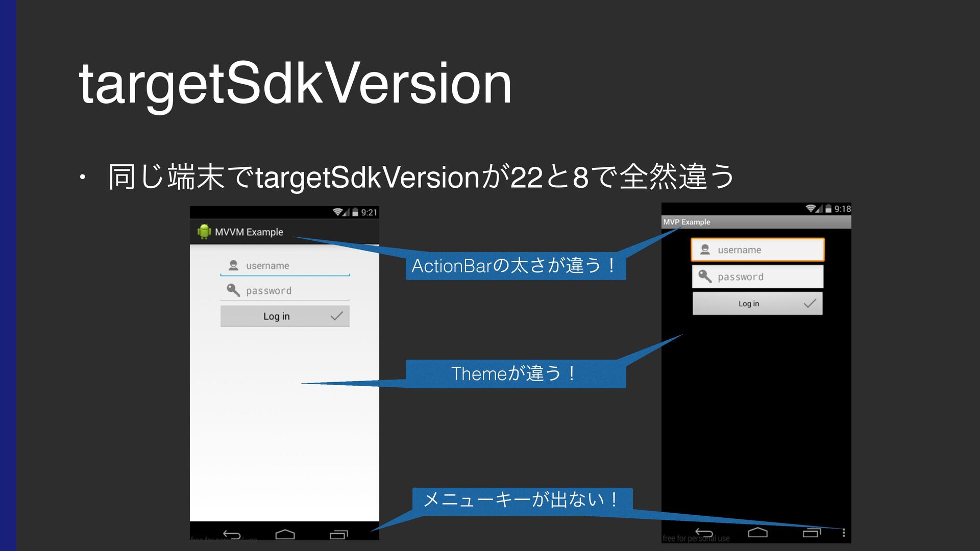Click the user icon in right username field
980x551 pixels.
705,249
